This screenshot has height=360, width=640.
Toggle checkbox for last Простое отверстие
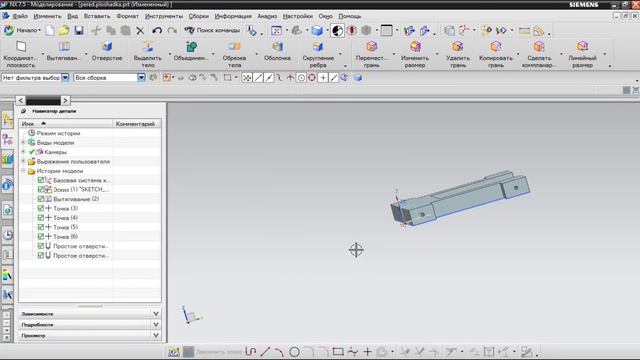pos(40,256)
